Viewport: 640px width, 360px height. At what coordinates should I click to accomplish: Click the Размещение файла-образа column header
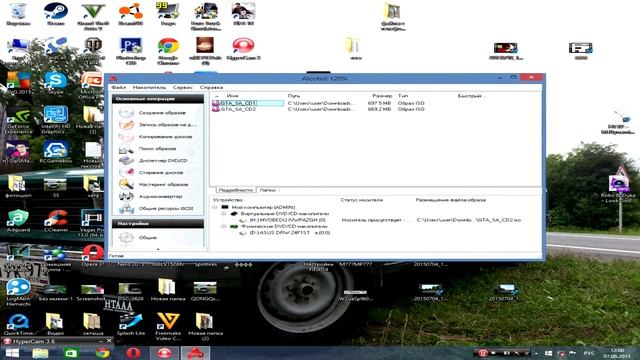pos(451,200)
